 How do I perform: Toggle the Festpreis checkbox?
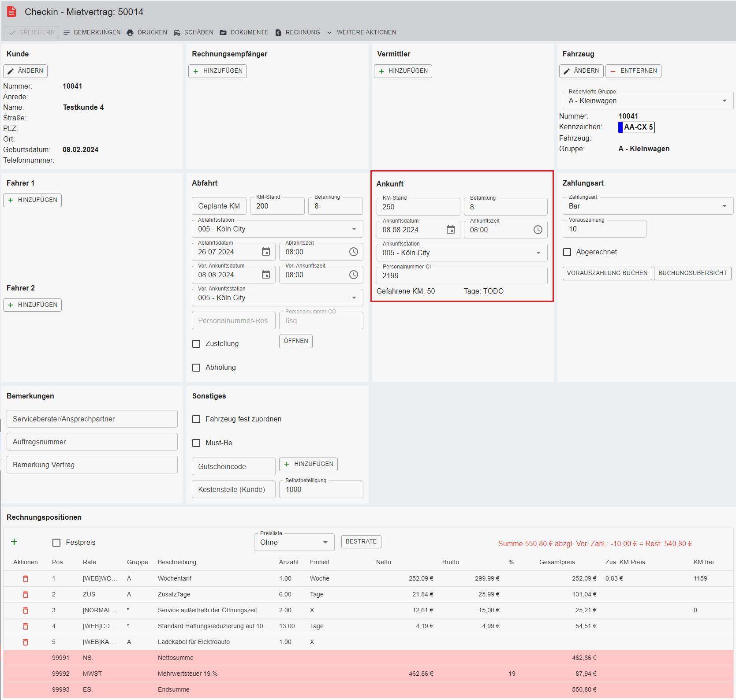(x=56, y=543)
